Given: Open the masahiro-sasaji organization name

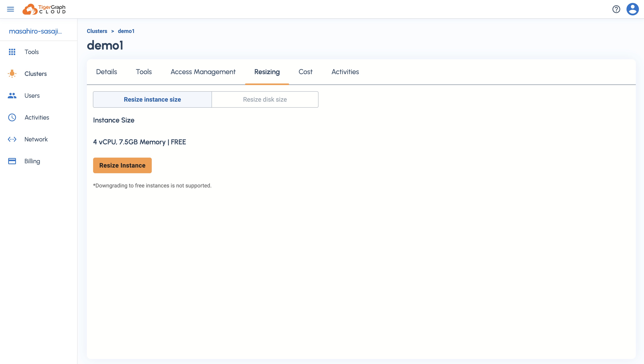Looking at the screenshot, I should [x=35, y=31].
